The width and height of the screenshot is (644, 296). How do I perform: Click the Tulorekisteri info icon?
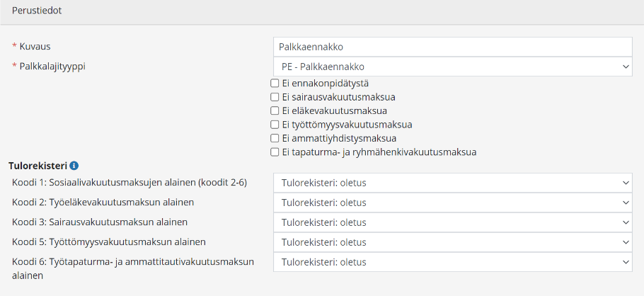74,166
